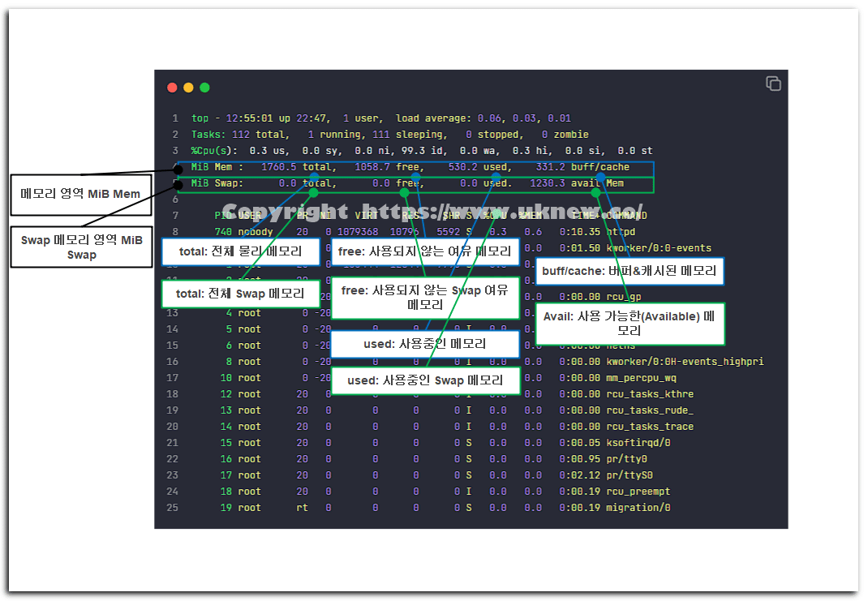
Task: Click the green dot in the terminal header
Action: click(x=204, y=88)
